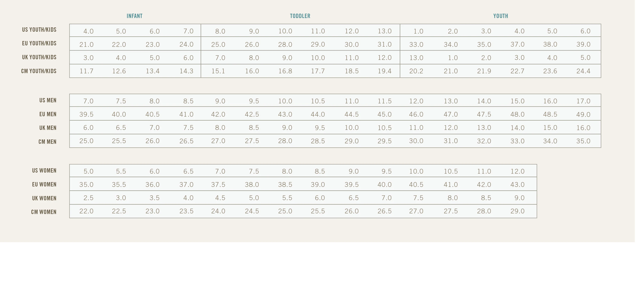Select the EU WOMEN row label
This screenshot has width=644, height=289.
pyautogui.click(x=44, y=185)
